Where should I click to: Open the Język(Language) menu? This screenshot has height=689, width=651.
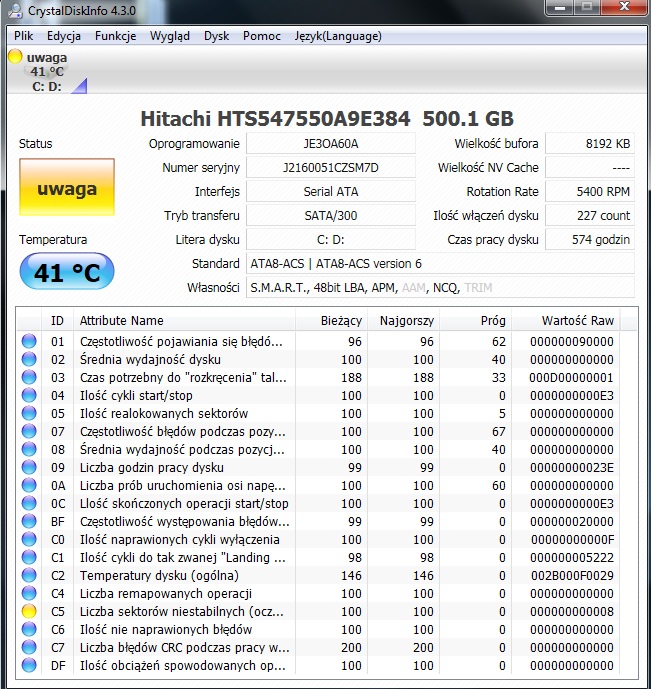(338, 36)
